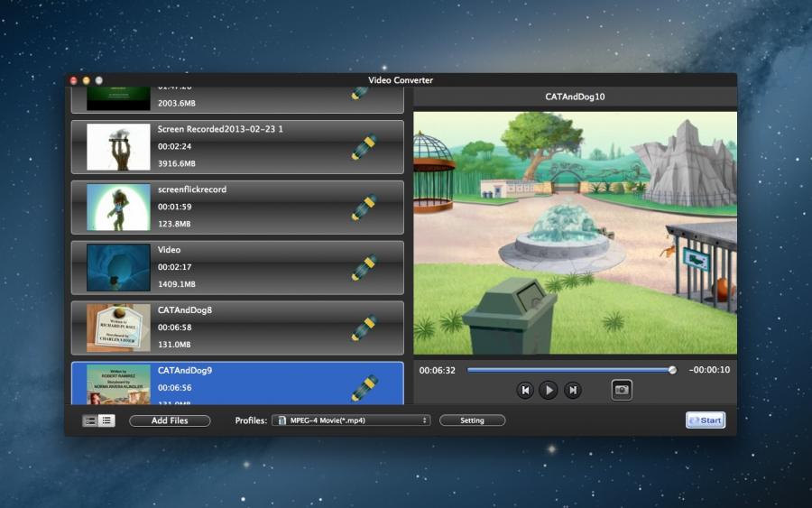
Task: Select the Screen Recorded2013-02-23 1 thumbnail
Action: pos(118,146)
